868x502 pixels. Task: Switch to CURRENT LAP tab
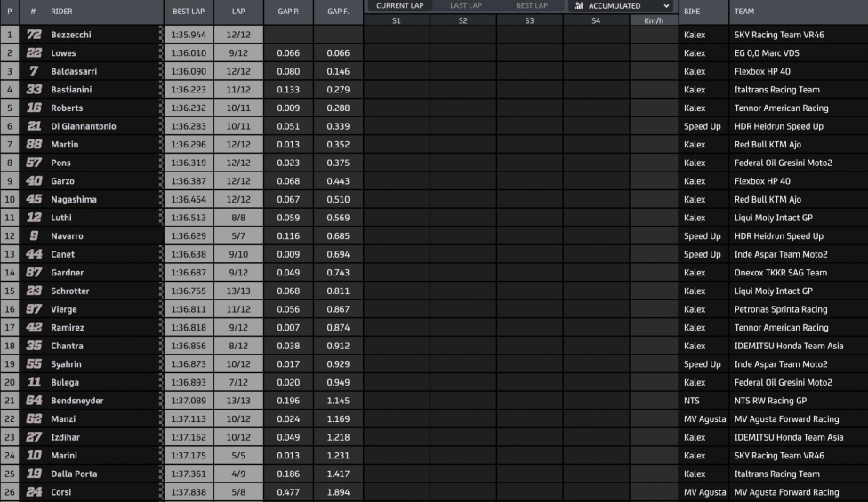point(399,5)
